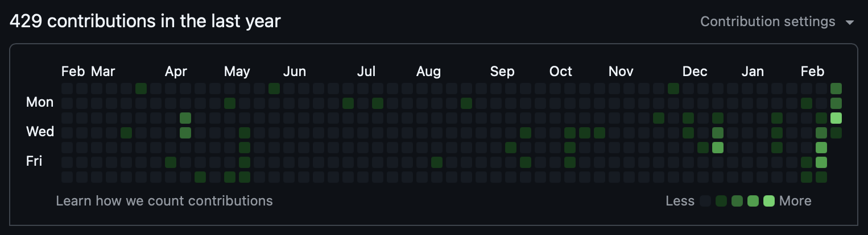Click the Jul month label

(x=366, y=72)
